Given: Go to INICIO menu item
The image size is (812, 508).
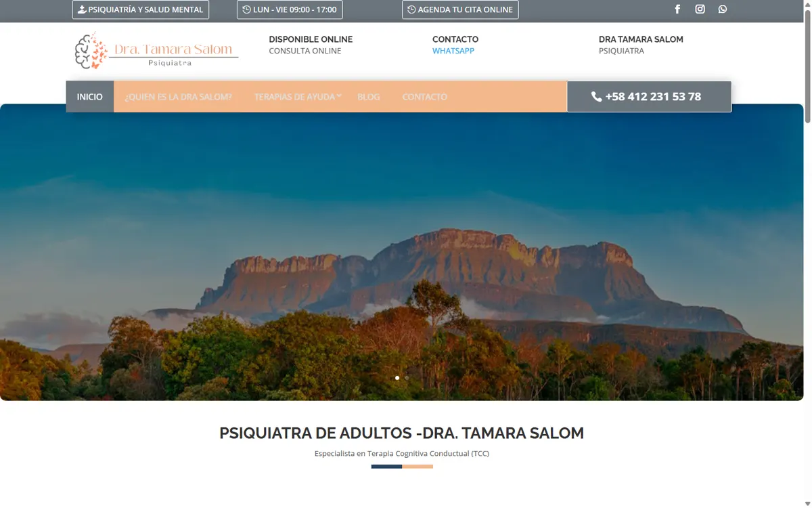Looking at the screenshot, I should point(90,97).
